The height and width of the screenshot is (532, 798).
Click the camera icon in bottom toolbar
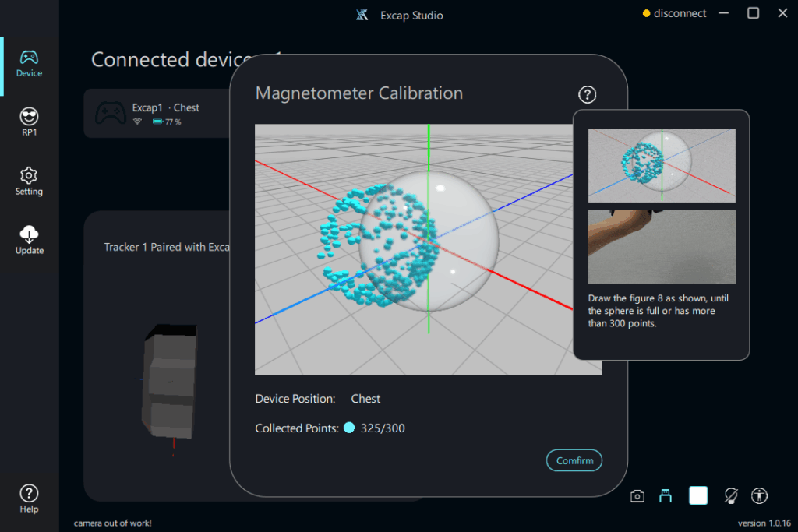pyautogui.click(x=637, y=495)
